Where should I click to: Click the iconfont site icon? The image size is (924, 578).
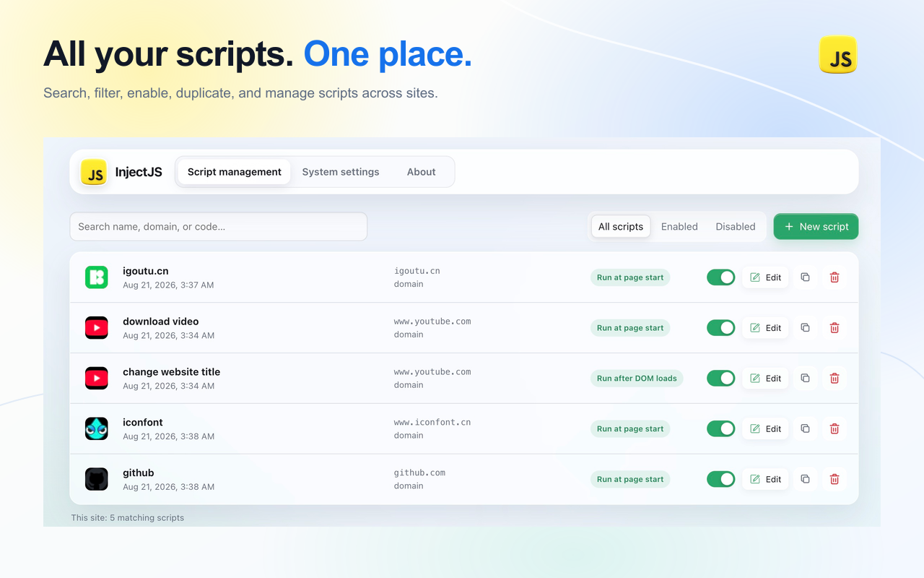97,429
